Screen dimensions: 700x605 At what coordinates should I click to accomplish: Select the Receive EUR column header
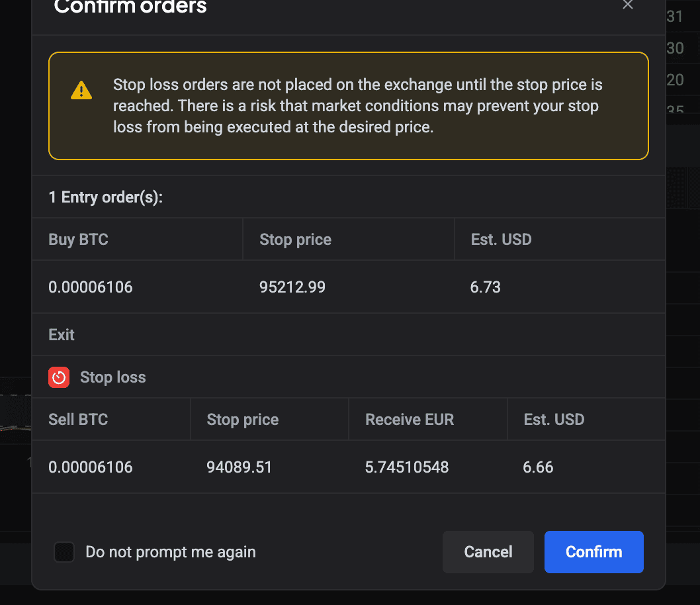(409, 418)
